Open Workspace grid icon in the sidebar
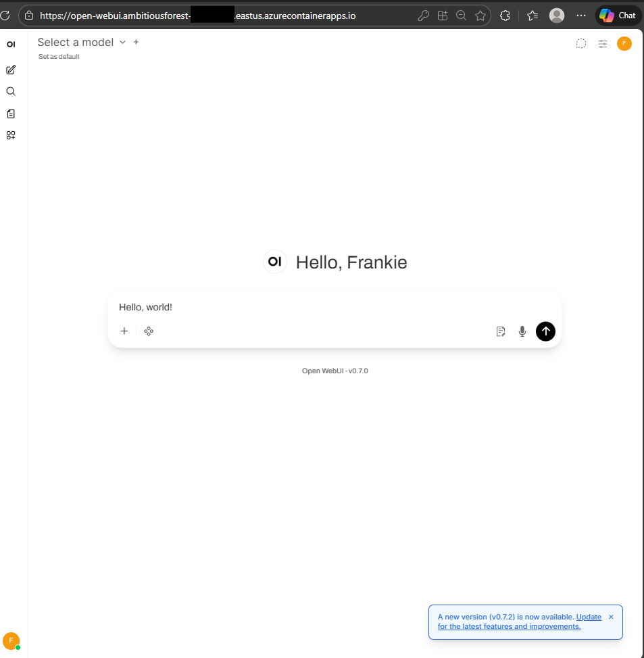 coord(11,135)
